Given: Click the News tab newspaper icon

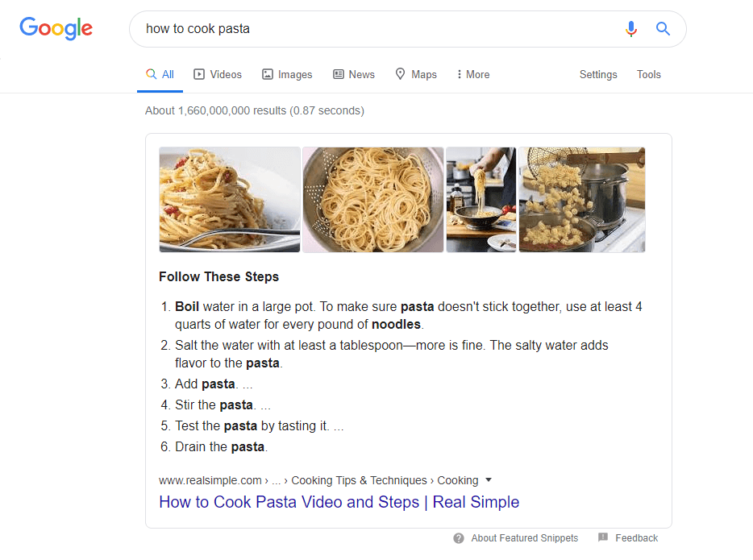Looking at the screenshot, I should [338, 73].
